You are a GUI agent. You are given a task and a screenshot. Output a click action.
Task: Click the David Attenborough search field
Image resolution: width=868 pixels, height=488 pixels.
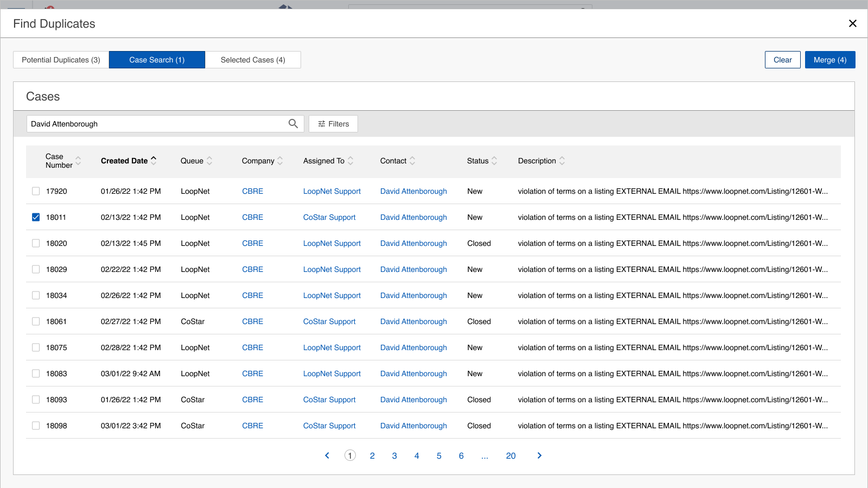(x=157, y=124)
